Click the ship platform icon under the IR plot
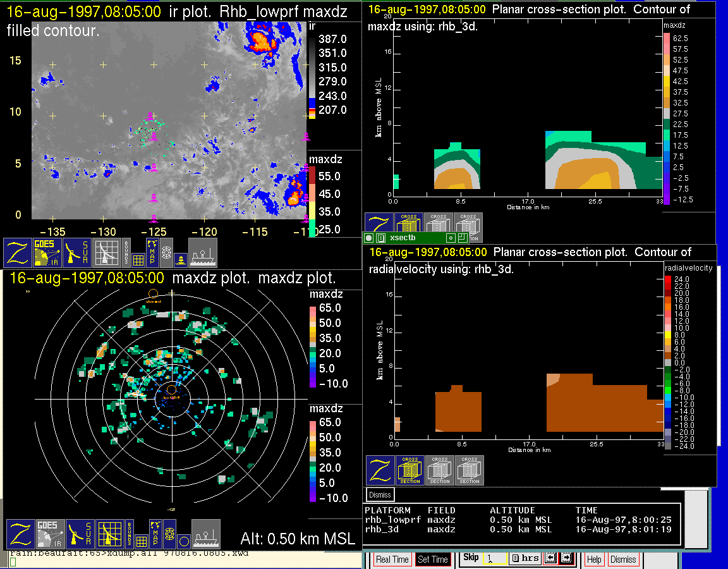 [x=203, y=252]
